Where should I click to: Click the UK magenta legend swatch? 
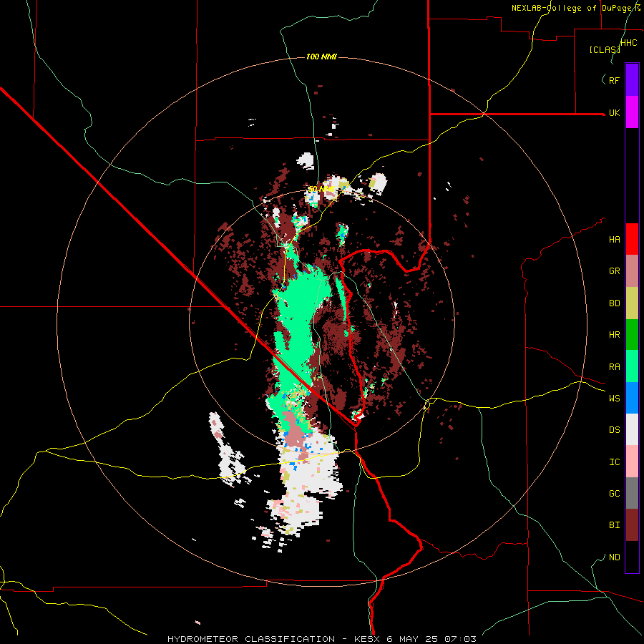632,112
